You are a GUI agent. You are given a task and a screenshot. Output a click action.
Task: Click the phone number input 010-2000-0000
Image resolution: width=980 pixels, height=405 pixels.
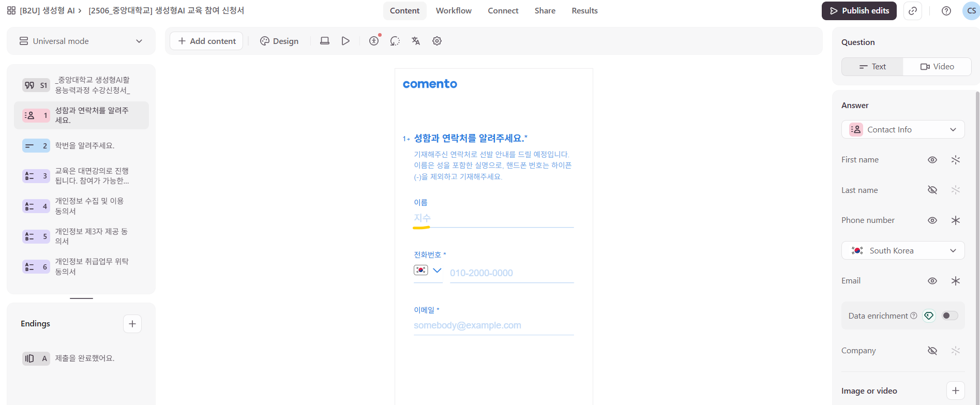pyautogui.click(x=512, y=273)
